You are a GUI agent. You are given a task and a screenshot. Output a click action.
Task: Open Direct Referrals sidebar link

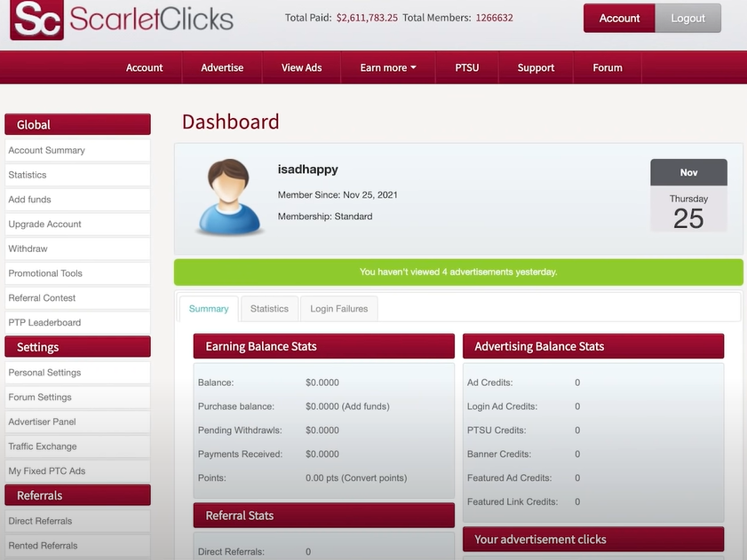pos(77,521)
